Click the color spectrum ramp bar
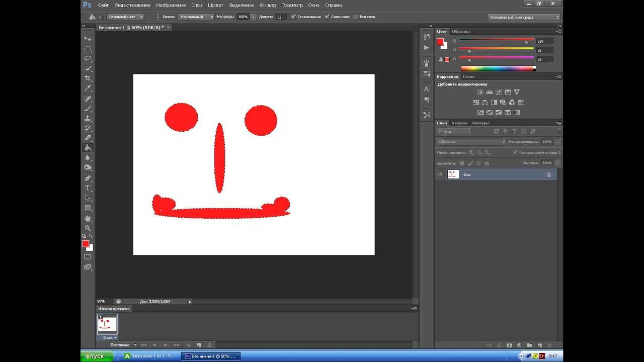 point(498,68)
